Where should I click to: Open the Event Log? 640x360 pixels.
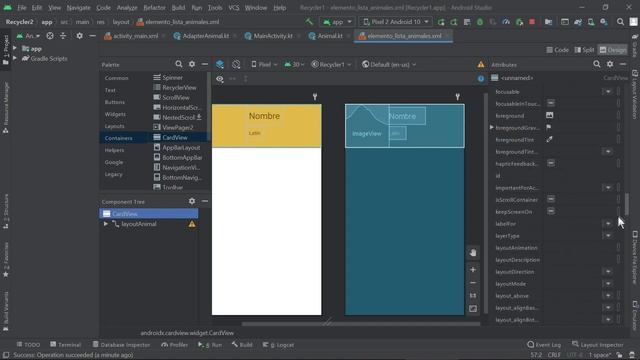click(x=544, y=345)
